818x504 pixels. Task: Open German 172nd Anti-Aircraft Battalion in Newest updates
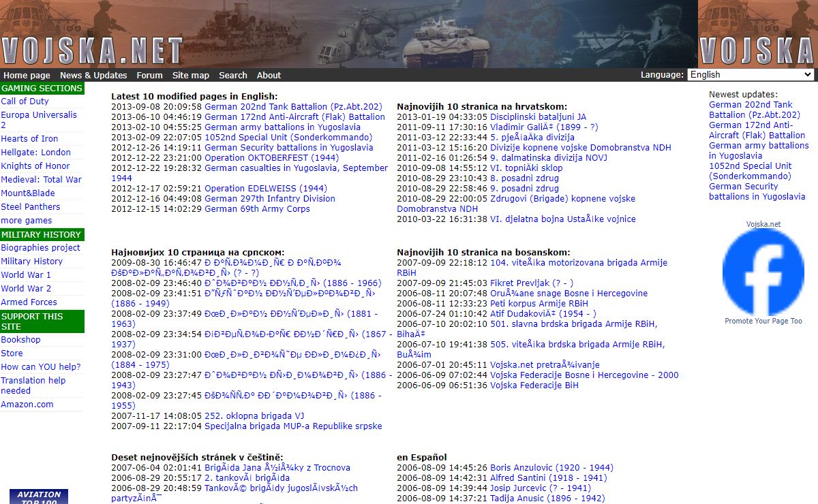pos(757,130)
